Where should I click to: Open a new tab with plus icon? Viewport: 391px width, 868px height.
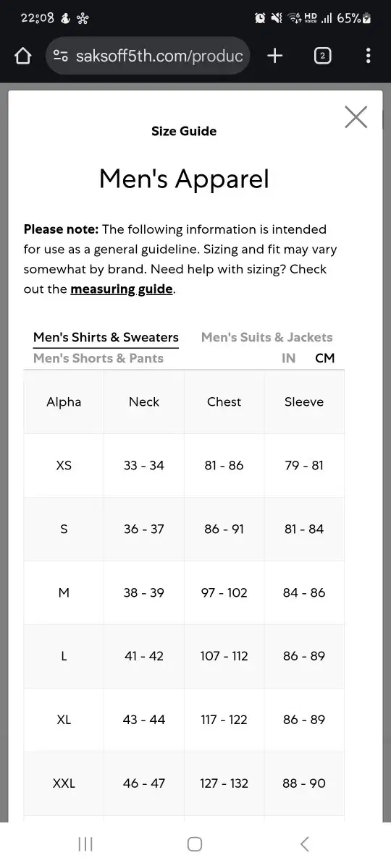coord(274,56)
